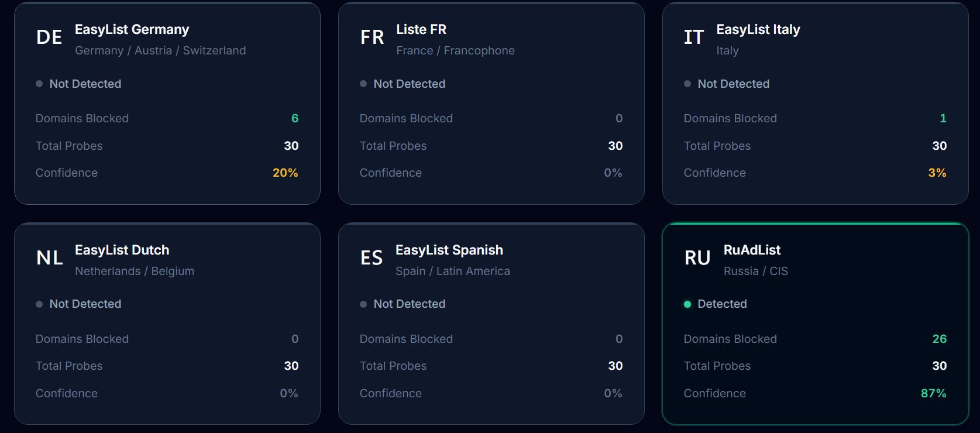This screenshot has width=980, height=433.
Task: Select the EasyList Spanish card heading
Action: [449, 250]
